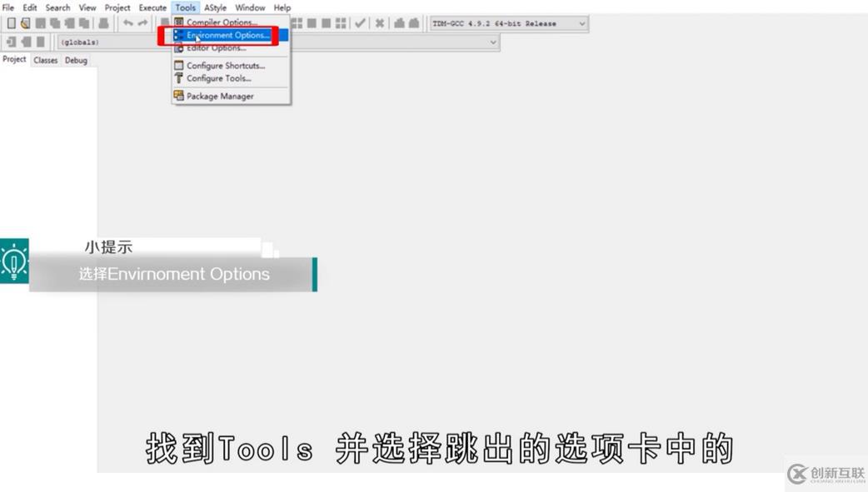Undo the last edit
Viewport: 868px width, 492px height.
129,22
